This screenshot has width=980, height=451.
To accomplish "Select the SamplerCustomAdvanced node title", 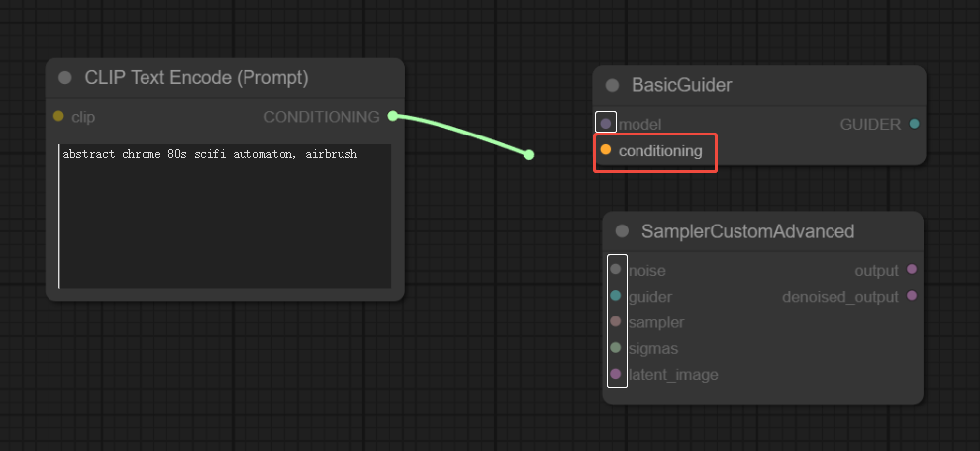I will click(x=747, y=232).
